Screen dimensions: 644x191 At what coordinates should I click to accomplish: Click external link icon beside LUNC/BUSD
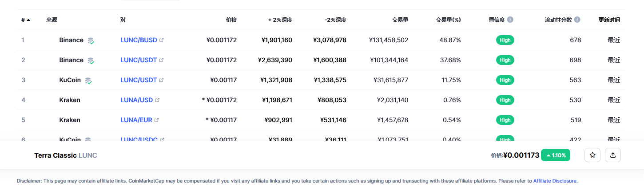click(x=161, y=40)
